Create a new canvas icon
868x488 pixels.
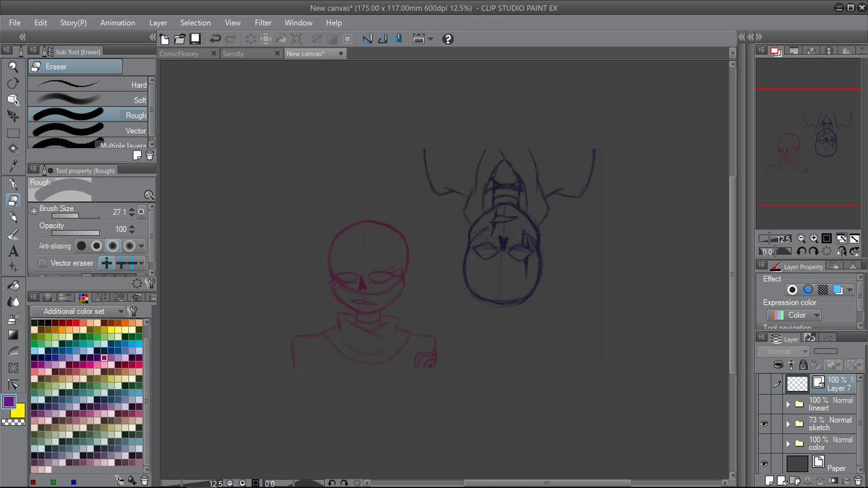tap(166, 39)
